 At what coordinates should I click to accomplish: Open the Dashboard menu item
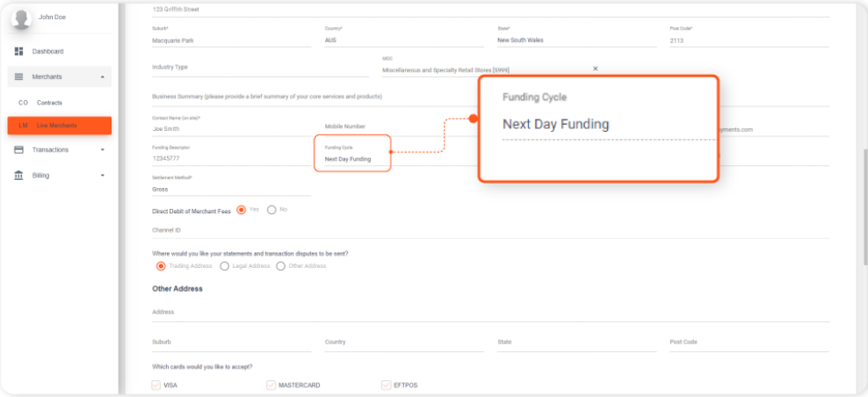(59, 52)
